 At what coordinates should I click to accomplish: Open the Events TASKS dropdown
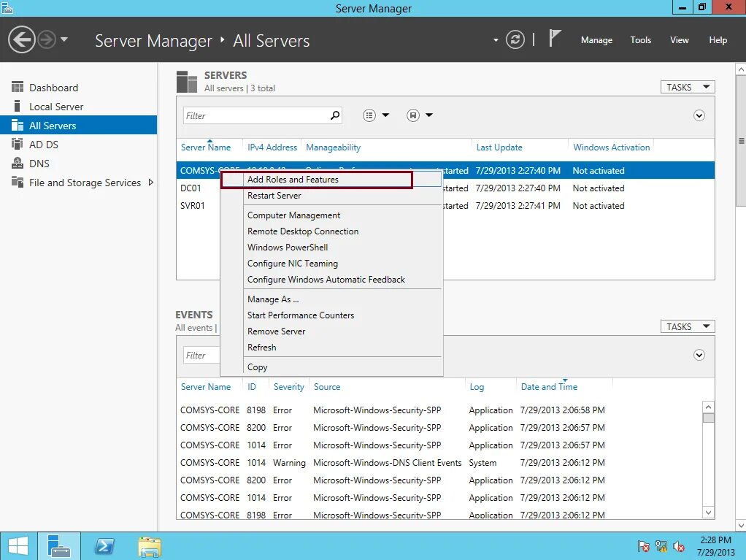(688, 326)
